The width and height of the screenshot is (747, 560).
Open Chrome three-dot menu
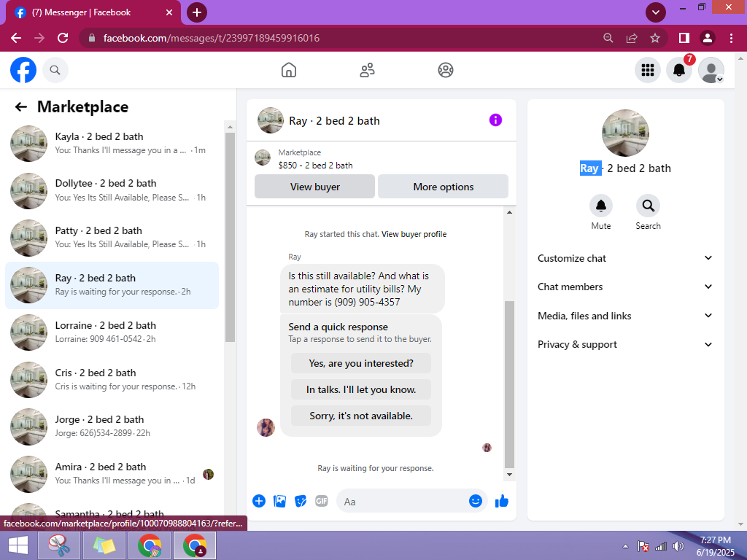coord(731,38)
